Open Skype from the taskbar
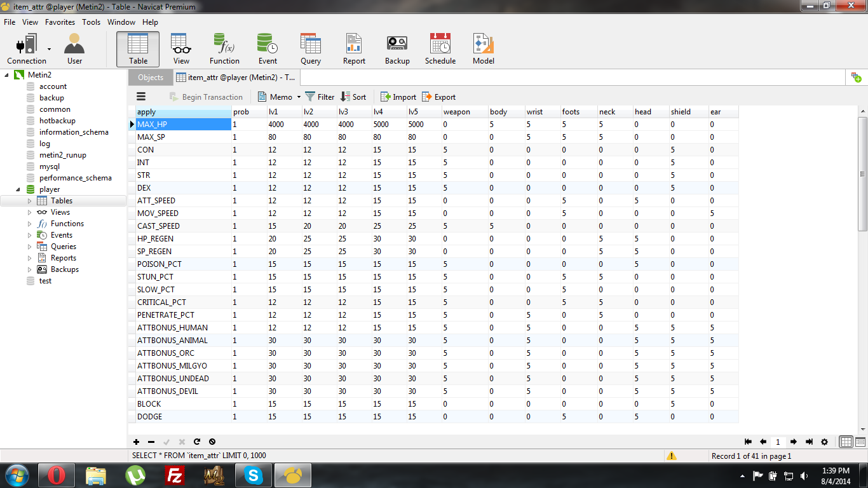Screen dimensions: 868x488 point(254,475)
